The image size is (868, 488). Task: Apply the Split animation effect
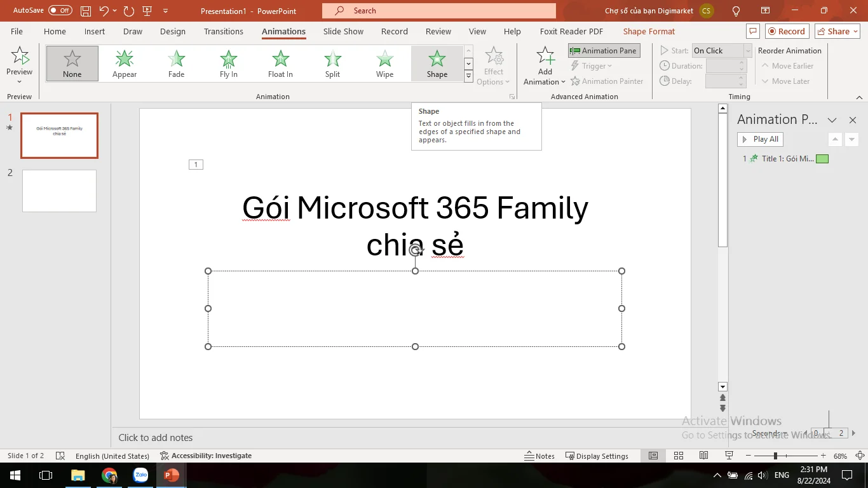(x=332, y=64)
